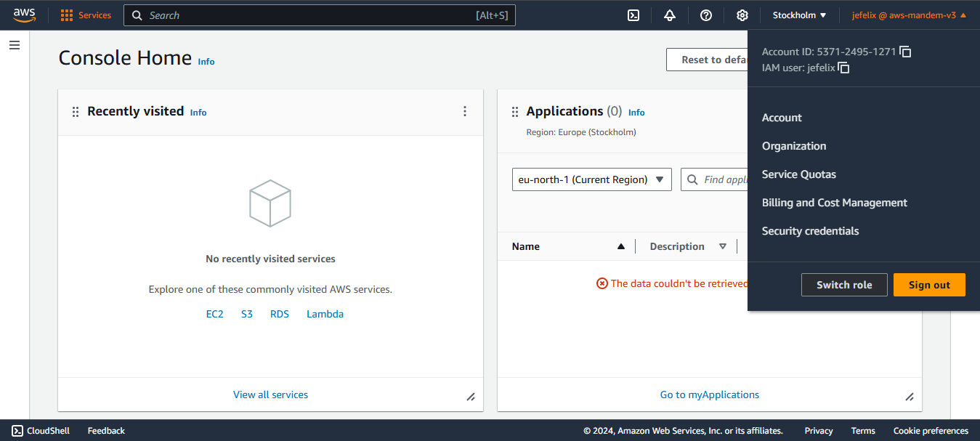Click 'No recently visited services' text
980x441 pixels.
(x=270, y=259)
